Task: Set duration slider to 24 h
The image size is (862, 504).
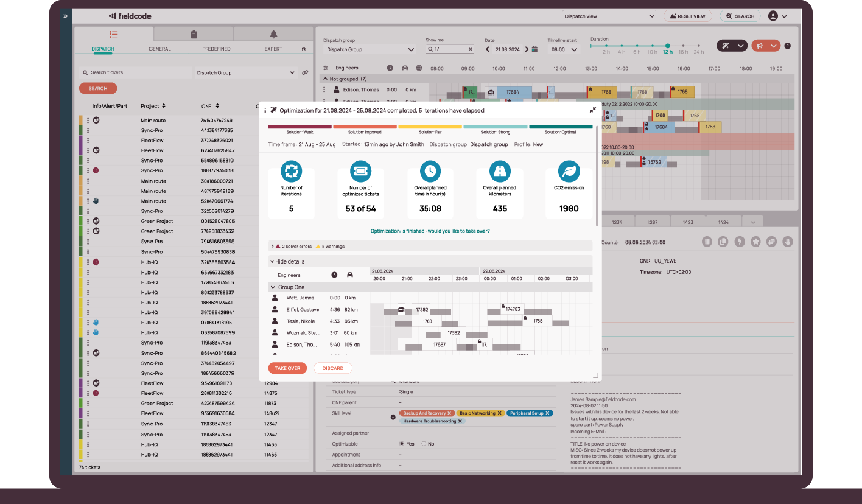Action: point(698,46)
